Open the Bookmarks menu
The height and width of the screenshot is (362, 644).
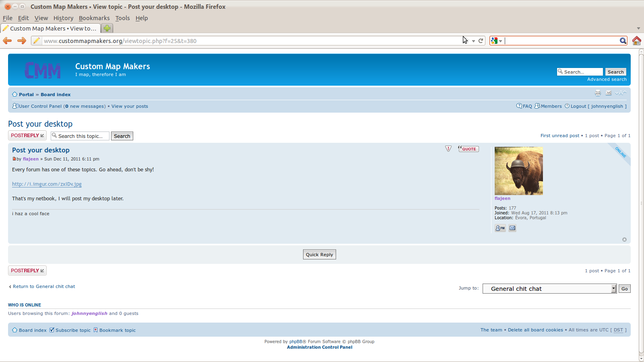(x=94, y=18)
